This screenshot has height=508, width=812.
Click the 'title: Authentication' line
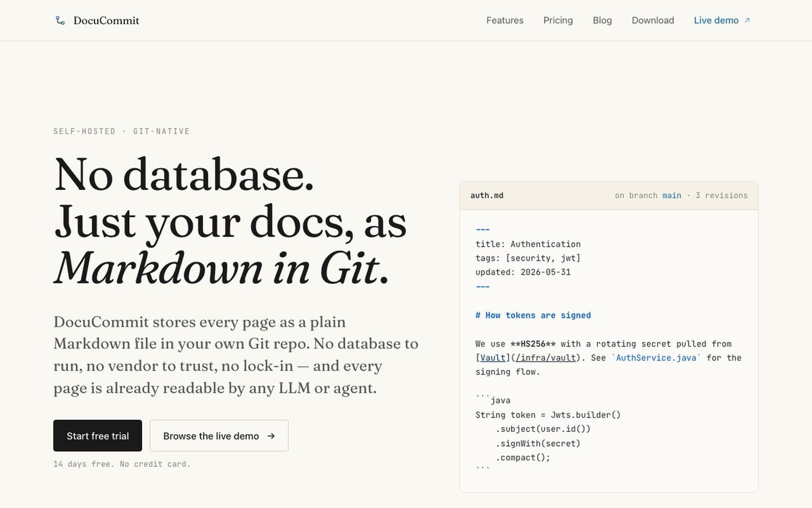pos(528,244)
